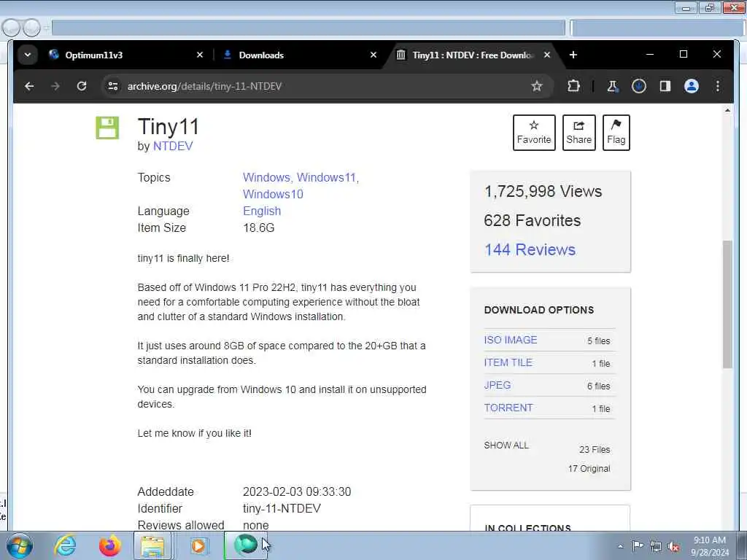Image resolution: width=747 pixels, height=560 pixels.
Task: Click the page vertical scrollbar thumb
Action: (727, 305)
